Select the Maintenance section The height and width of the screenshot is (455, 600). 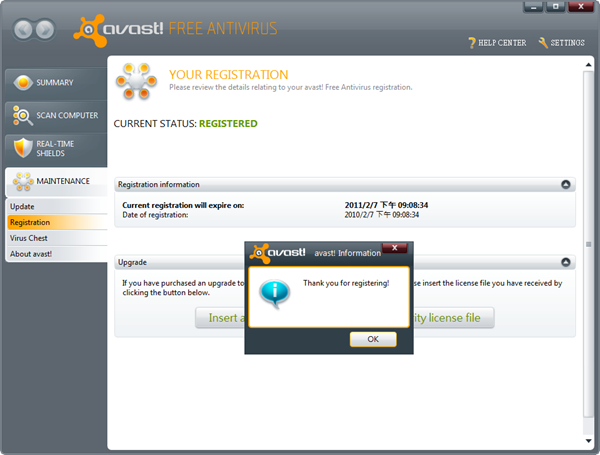coord(56,181)
